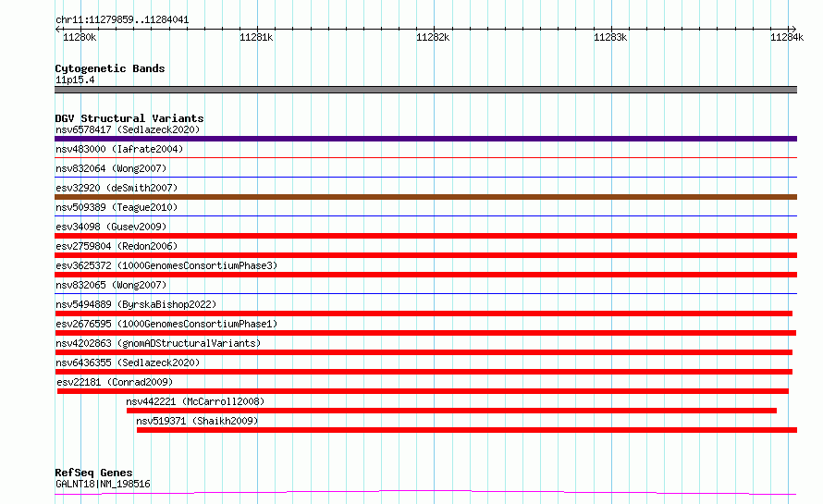Click the nsv6436355 (Sedlazeck2020) label
The width and height of the screenshot is (823, 504).
click(x=128, y=363)
